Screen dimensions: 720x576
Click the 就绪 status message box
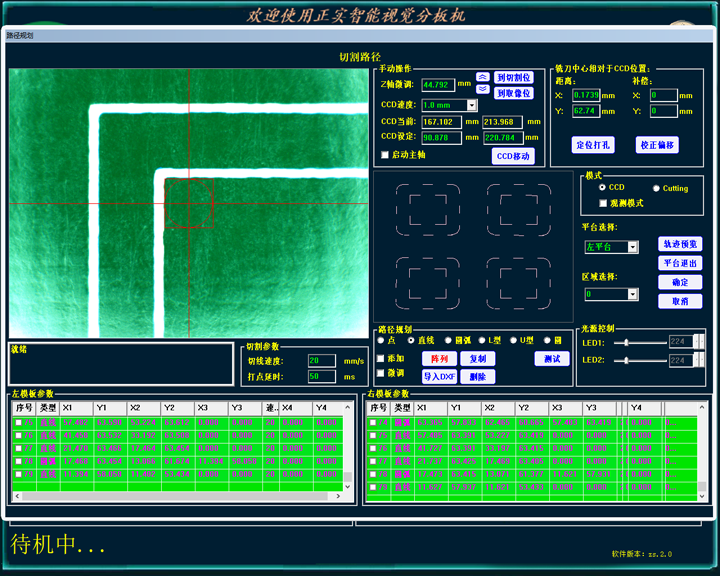[121, 364]
